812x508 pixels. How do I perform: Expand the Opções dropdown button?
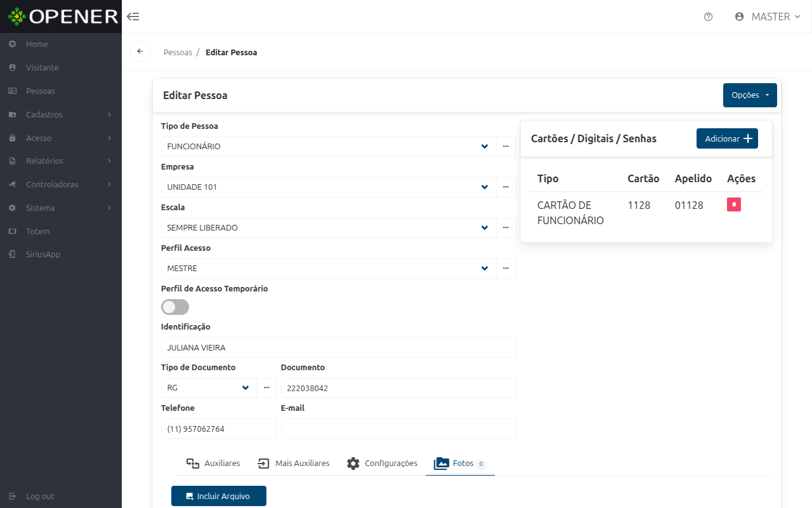click(x=750, y=95)
